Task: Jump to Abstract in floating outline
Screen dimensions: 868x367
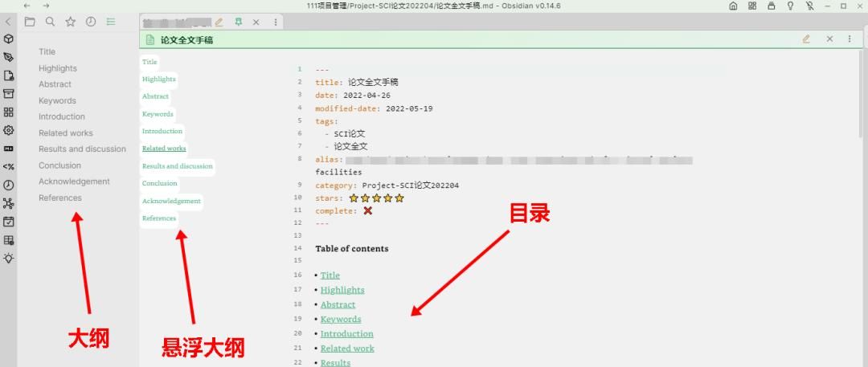Action: point(155,96)
